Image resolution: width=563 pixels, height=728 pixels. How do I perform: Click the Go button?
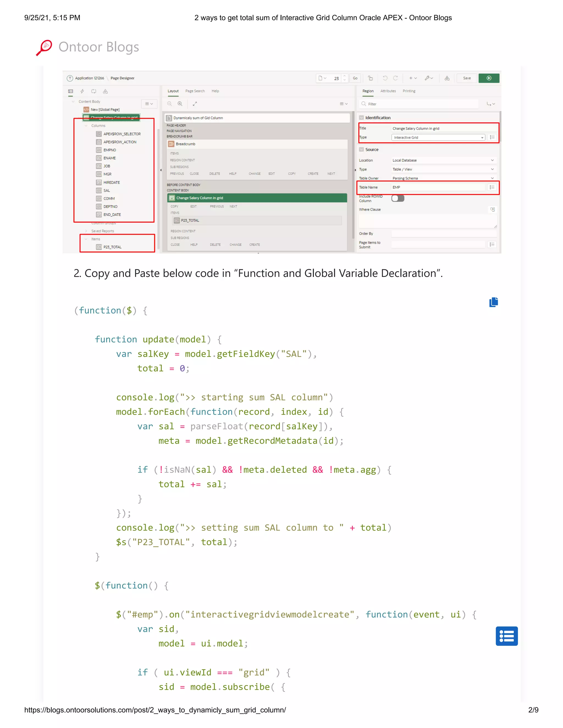355,78
